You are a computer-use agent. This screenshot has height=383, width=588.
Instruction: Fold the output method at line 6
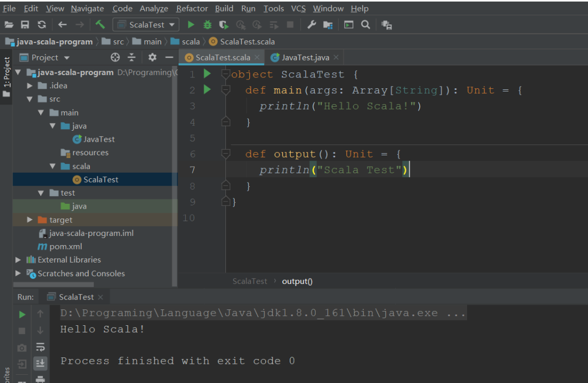tap(225, 154)
